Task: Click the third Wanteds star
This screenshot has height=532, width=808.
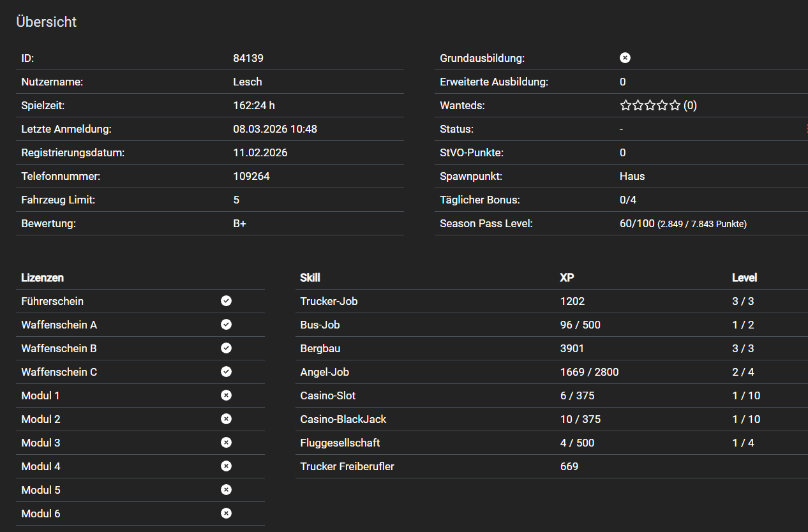Action: pyautogui.click(x=650, y=105)
